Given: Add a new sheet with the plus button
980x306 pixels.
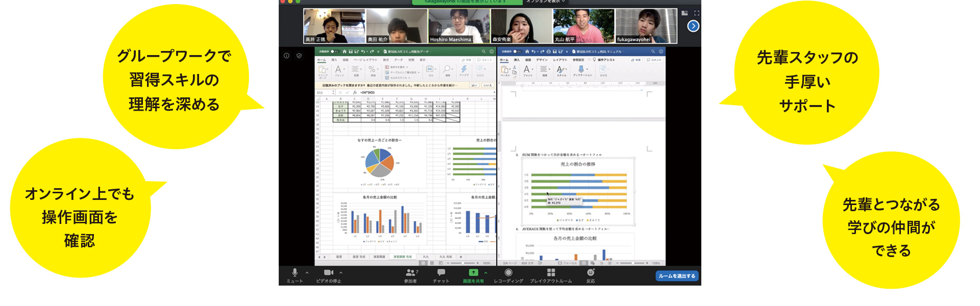Looking at the screenshot, I should pos(460,257).
